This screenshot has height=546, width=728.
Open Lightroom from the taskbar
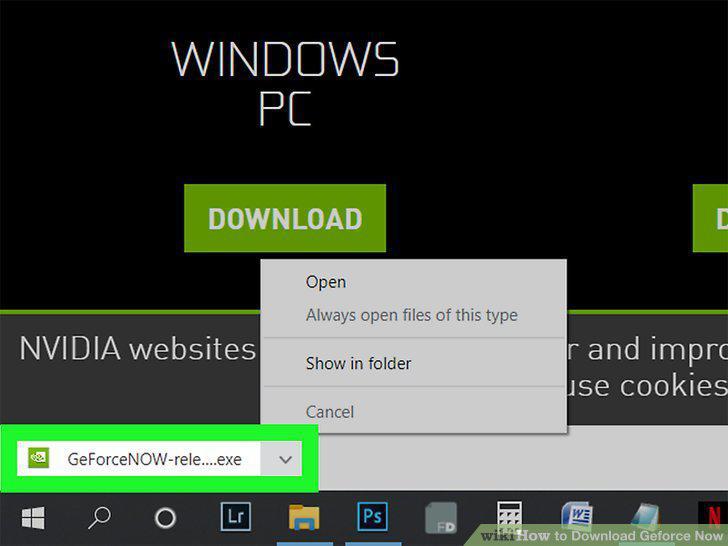(236, 516)
